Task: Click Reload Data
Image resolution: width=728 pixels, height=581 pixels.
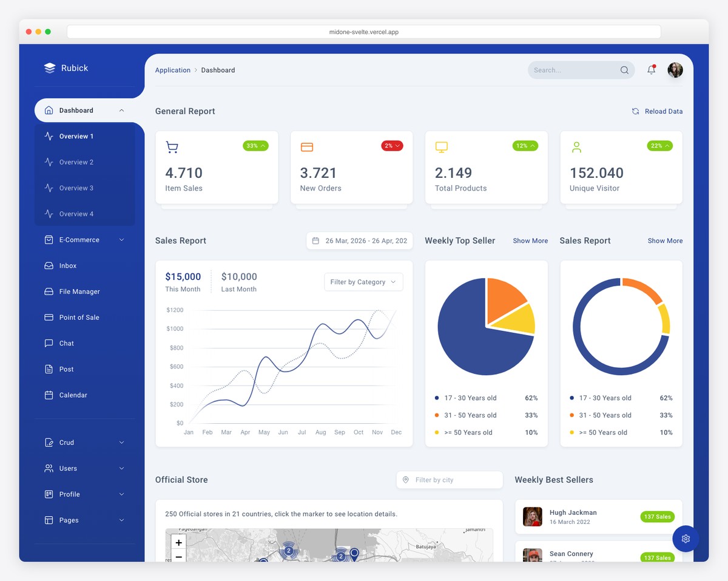Action: coord(657,111)
